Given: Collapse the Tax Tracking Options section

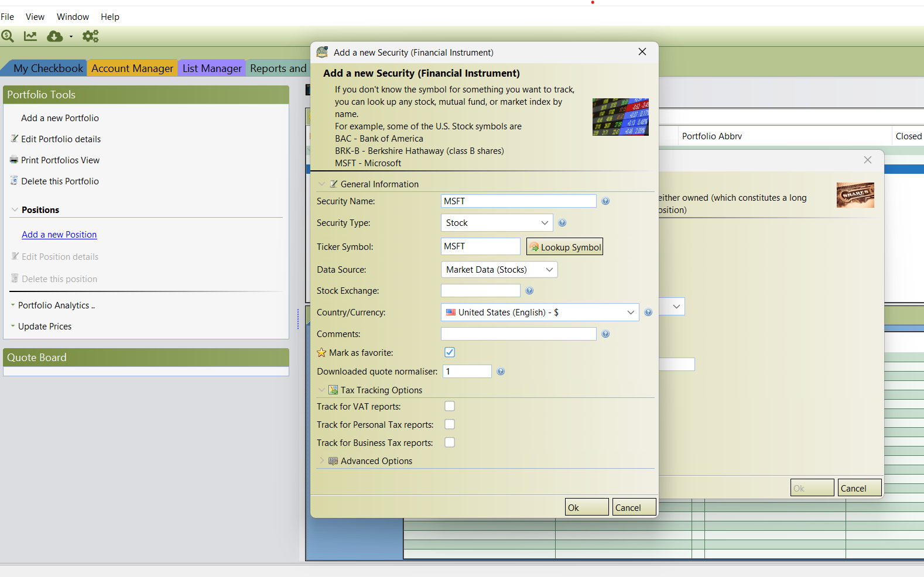Looking at the screenshot, I should pos(321,390).
